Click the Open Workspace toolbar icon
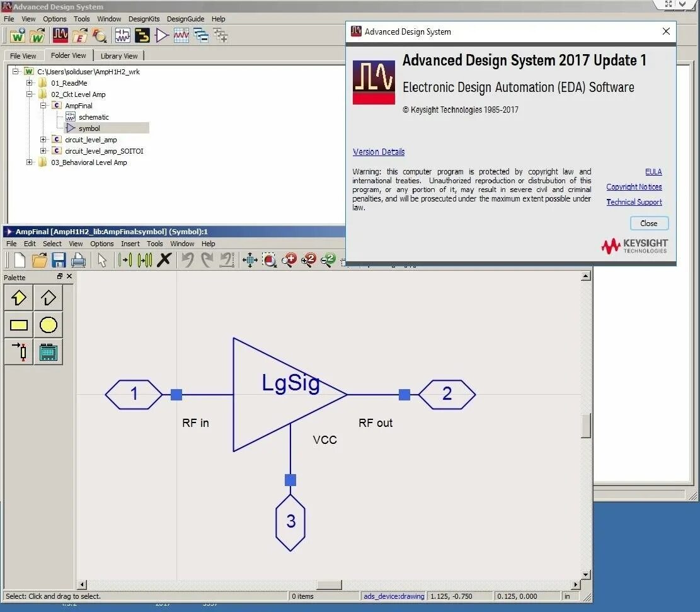The image size is (700, 612). 37,35
